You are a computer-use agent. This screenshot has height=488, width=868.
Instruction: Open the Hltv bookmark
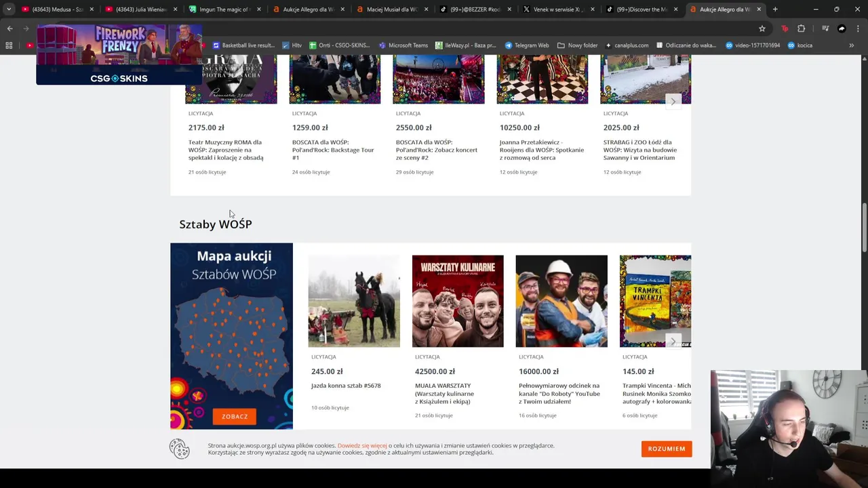tap(293, 45)
